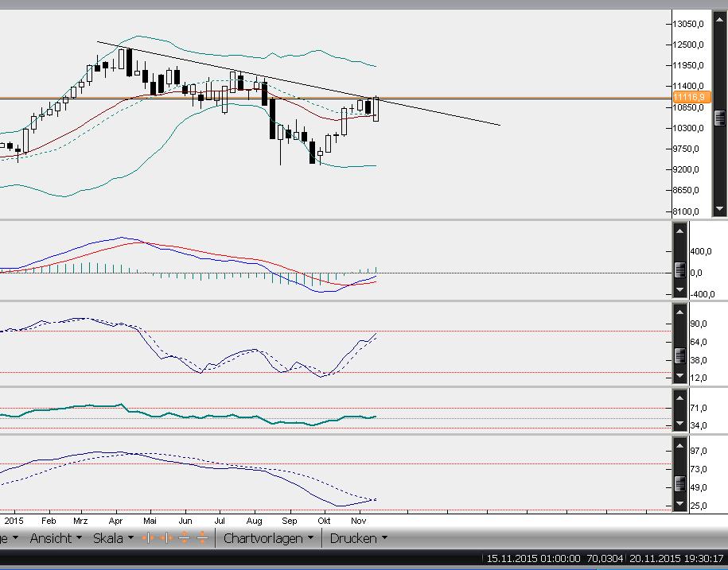Screen dimensions: 728x570
Task: Click the Nov label on time axis
Action: (x=358, y=521)
